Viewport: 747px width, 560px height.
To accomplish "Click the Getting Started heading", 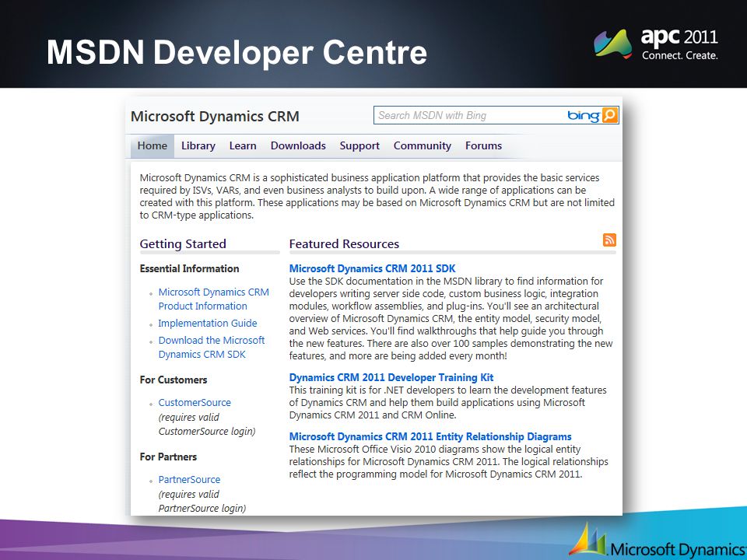I will (183, 243).
